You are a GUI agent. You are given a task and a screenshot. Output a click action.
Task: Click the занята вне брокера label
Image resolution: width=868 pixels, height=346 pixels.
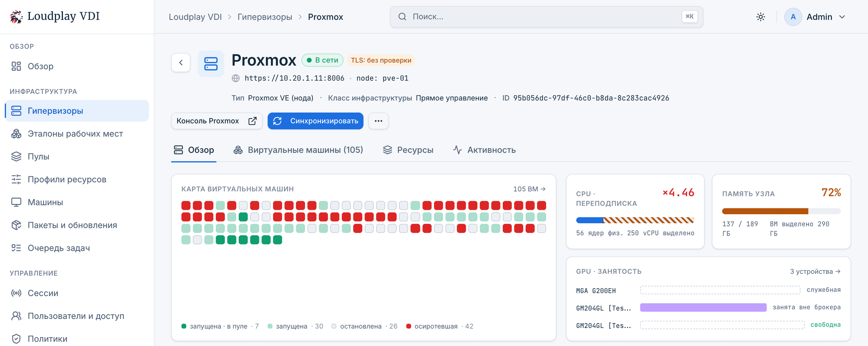coord(807,307)
